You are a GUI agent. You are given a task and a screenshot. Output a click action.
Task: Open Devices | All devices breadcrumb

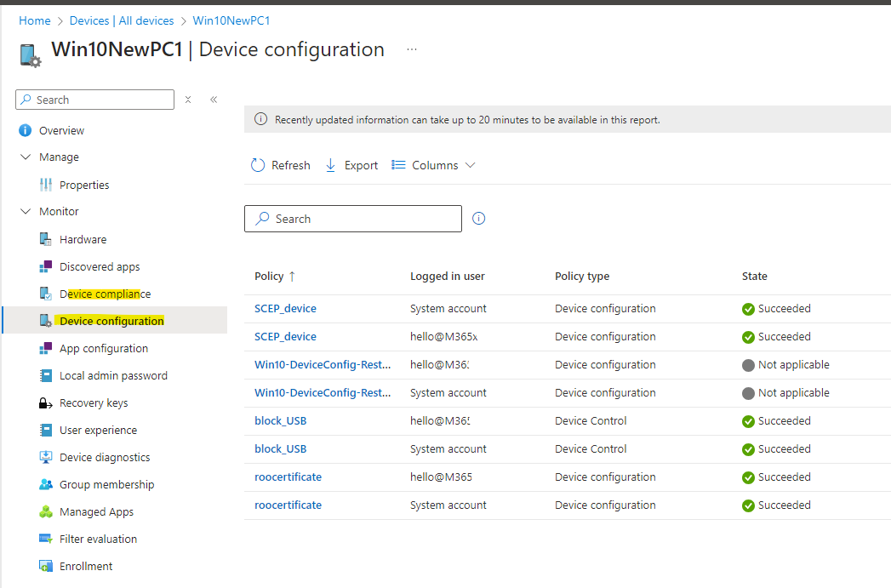[122, 21]
